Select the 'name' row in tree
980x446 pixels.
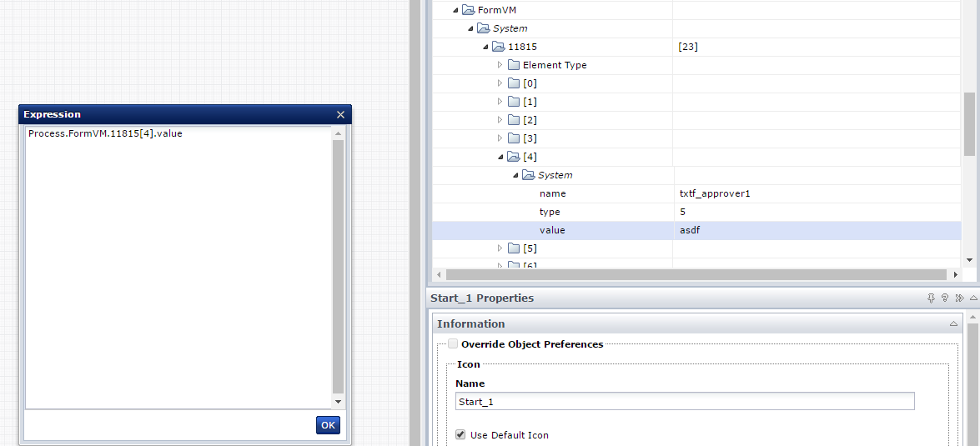(x=696, y=193)
